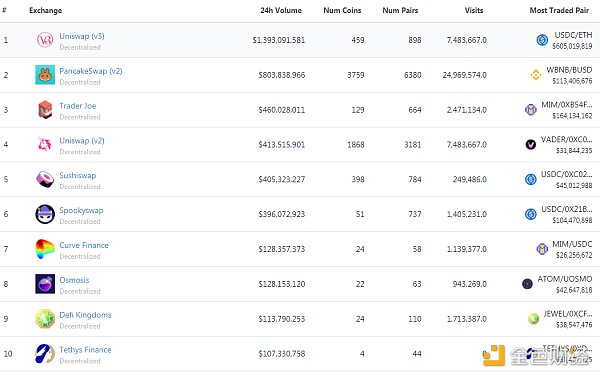
Task: Sort by the Num Coins column header
Action: click(342, 10)
